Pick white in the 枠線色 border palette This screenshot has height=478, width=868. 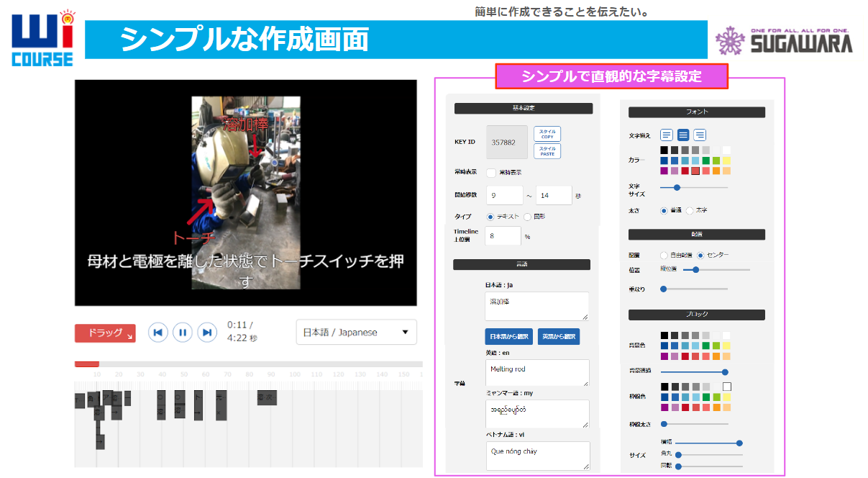(x=727, y=387)
